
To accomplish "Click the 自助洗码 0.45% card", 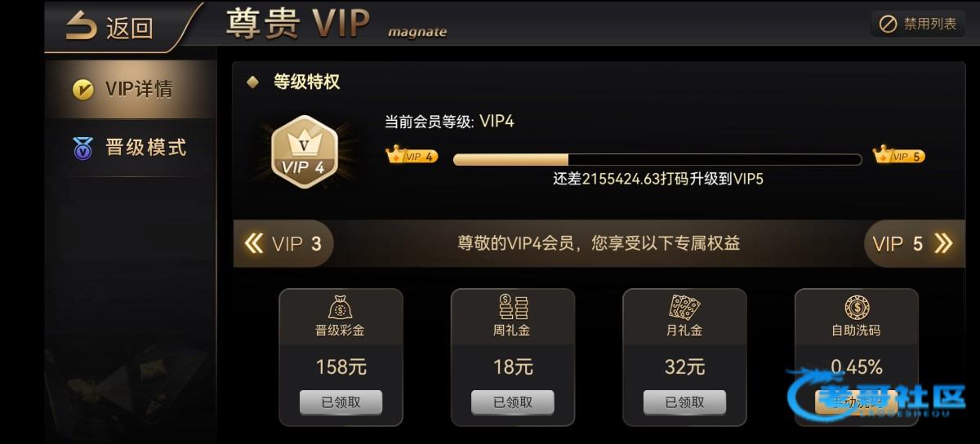I will click(x=857, y=357).
